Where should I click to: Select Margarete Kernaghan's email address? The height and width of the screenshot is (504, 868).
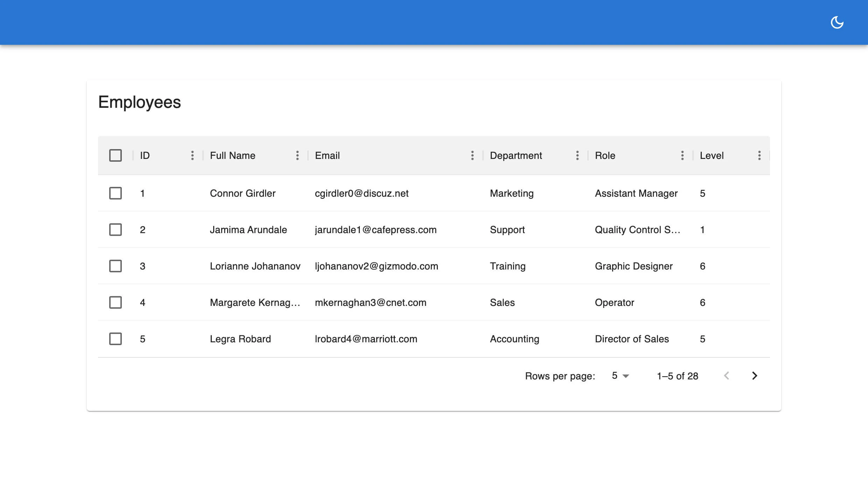click(x=371, y=302)
